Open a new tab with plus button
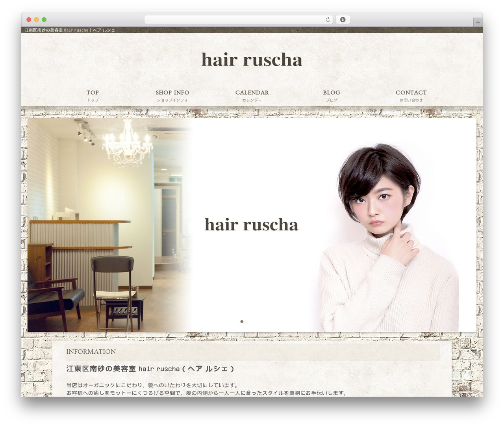The height and width of the screenshot is (427, 504). pos(478,22)
